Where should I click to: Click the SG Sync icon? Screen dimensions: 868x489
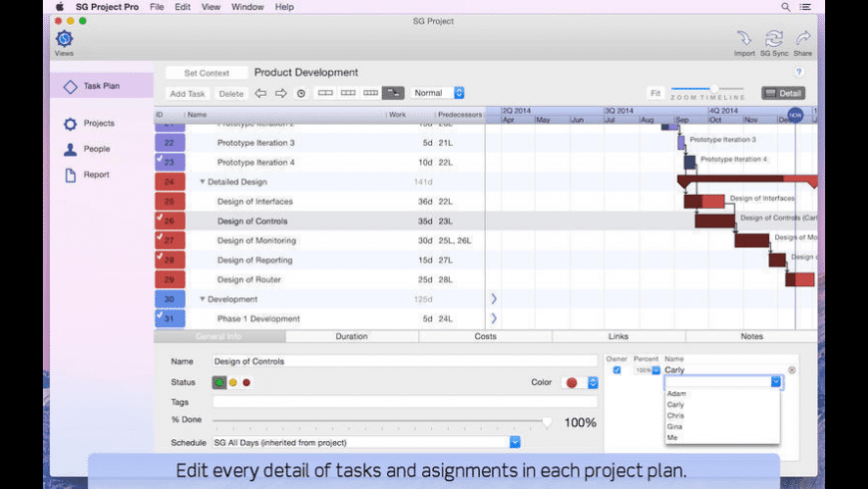[773, 39]
